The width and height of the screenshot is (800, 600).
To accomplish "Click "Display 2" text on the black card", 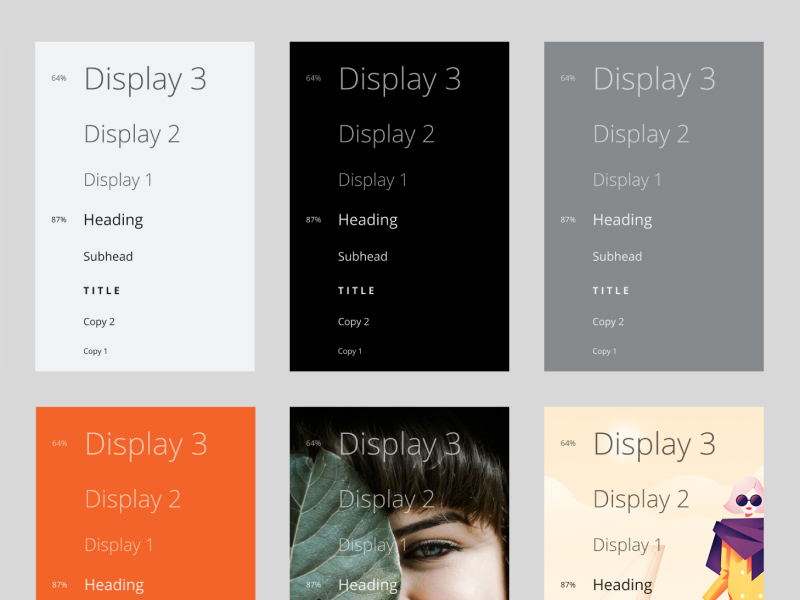I will (386, 134).
